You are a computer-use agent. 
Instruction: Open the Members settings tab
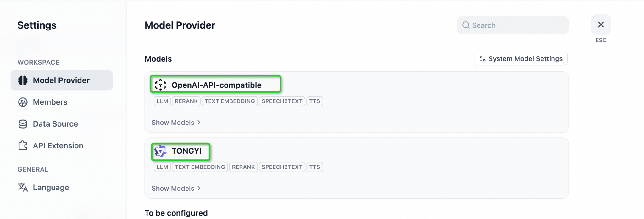pos(50,102)
